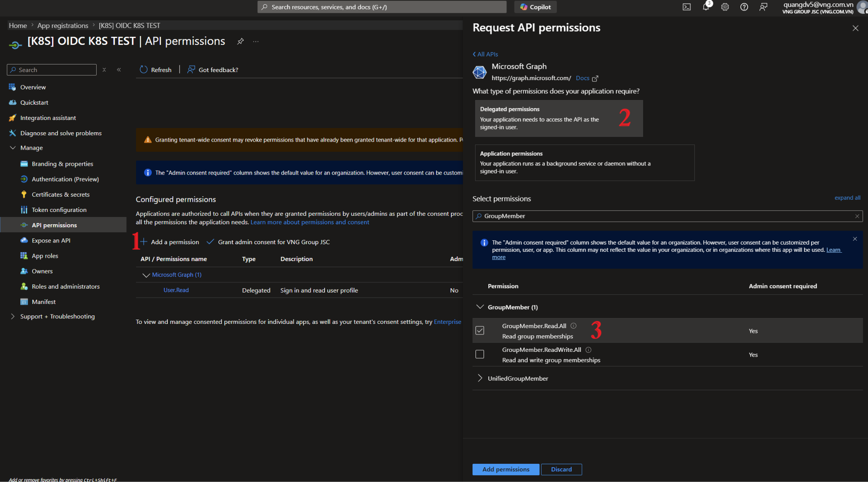Collapse the GroupMember (1) permission group
Image resolution: width=868 pixels, height=482 pixels.
[480, 306]
